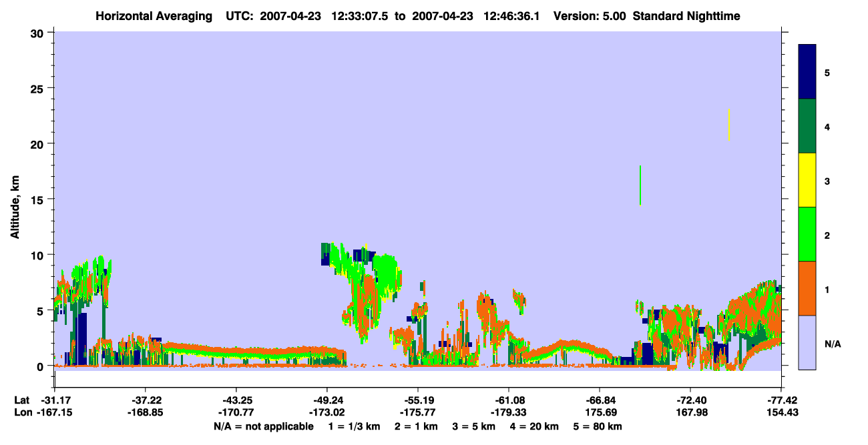Screen dimensions: 868x445
Task: Click the legend text 'N/A = not applicable'
Action: pos(263,426)
